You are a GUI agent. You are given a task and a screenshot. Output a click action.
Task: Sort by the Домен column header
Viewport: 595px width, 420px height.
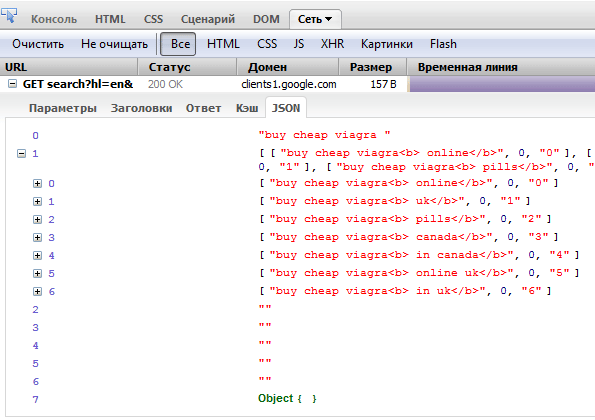(288, 67)
